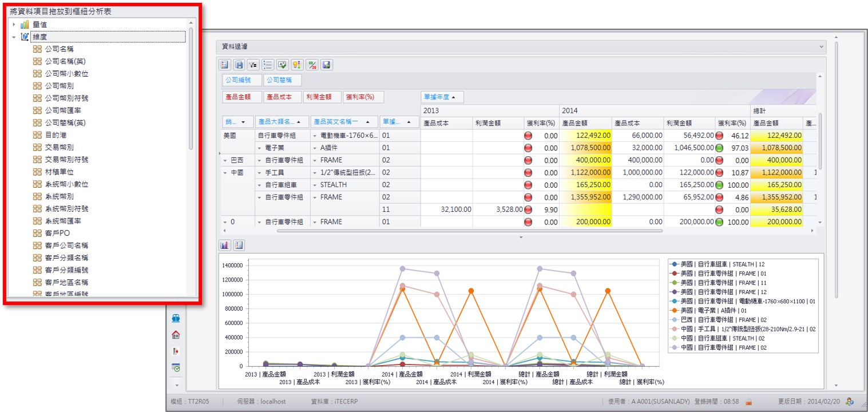The width and height of the screenshot is (868, 412).
Task: Click the light bulb indicator icon
Action: click(297, 65)
